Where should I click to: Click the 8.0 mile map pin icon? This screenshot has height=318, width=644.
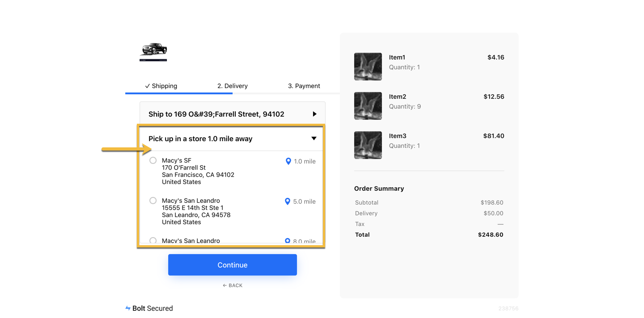pos(288,241)
